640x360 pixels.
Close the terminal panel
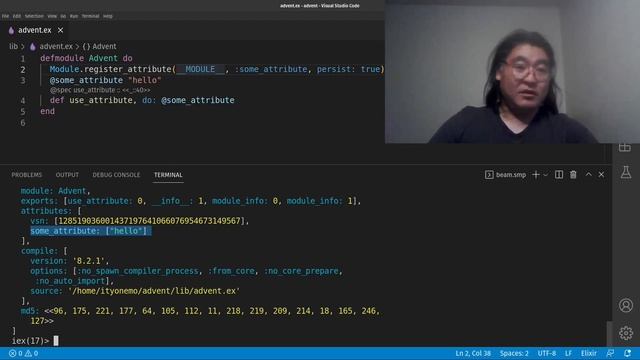click(x=601, y=175)
